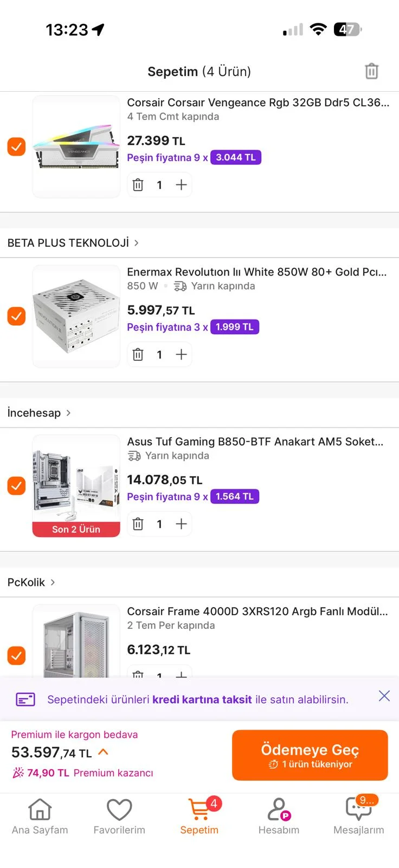
Task: Add one more Enermax Revolution unit
Action: tap(181, 354)
